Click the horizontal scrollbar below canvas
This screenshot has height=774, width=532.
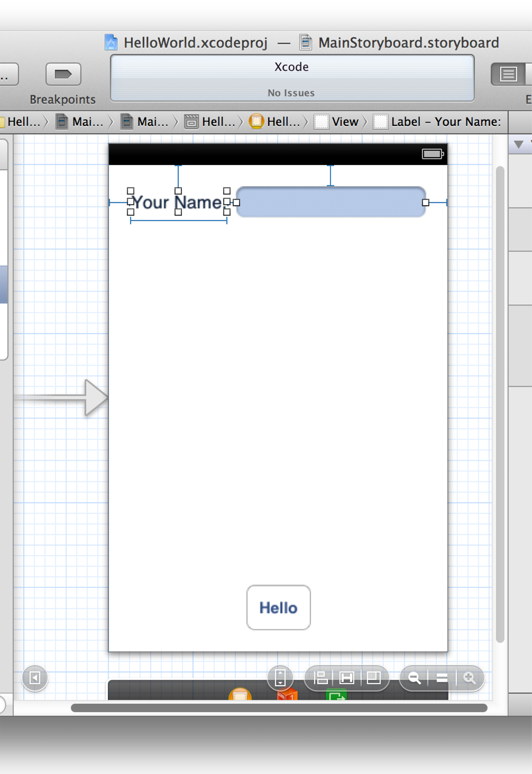tap(279, 708)
